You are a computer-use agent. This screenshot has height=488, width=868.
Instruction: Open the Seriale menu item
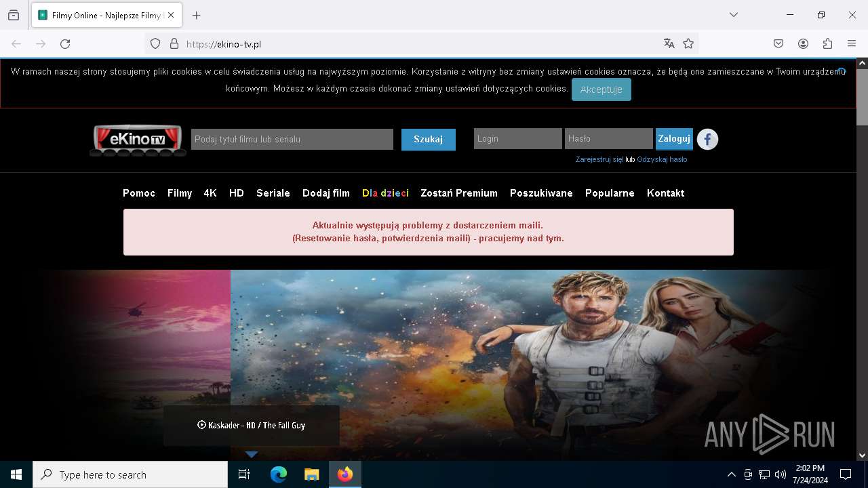click(273, 193)
